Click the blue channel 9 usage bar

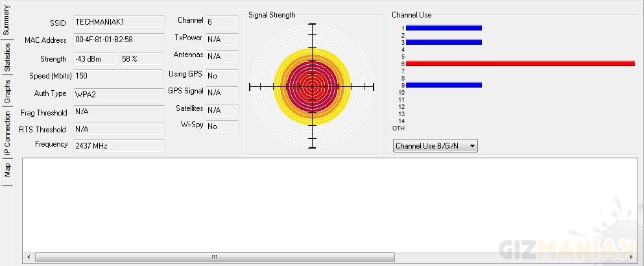pyautogui.click(x=444, y=85)
